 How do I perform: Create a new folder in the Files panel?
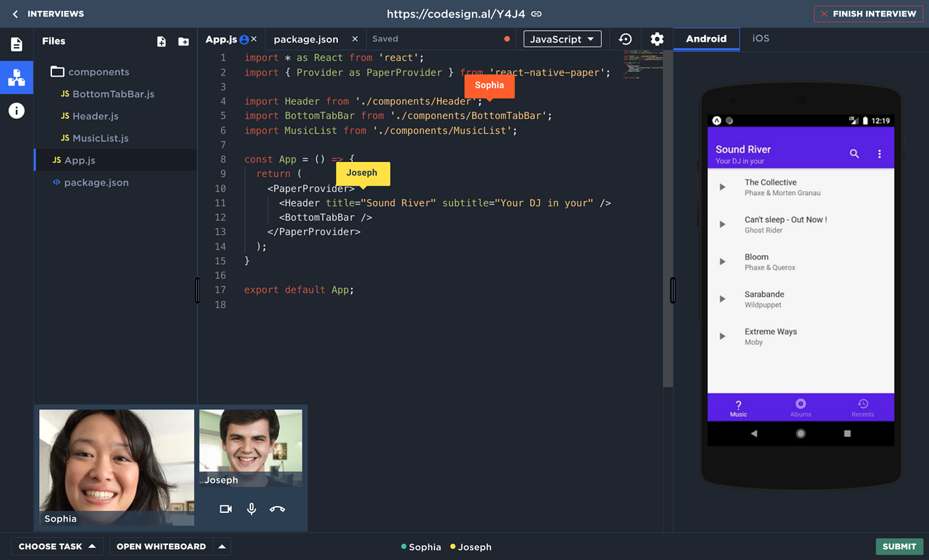tap(183, 41)
